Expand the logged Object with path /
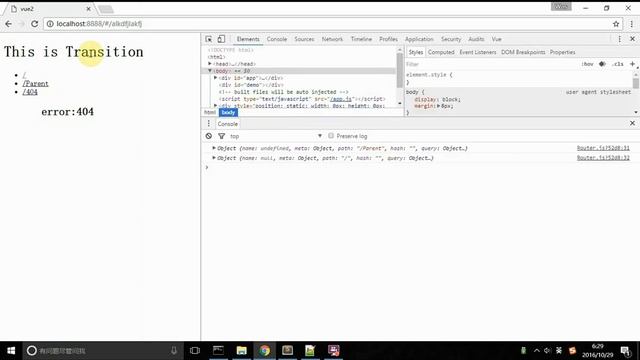640x360 pixels. pos(214,158)
